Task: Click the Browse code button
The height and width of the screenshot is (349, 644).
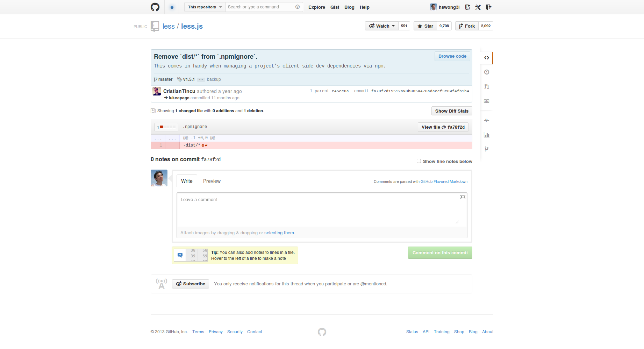Action: tap(452, 56)
